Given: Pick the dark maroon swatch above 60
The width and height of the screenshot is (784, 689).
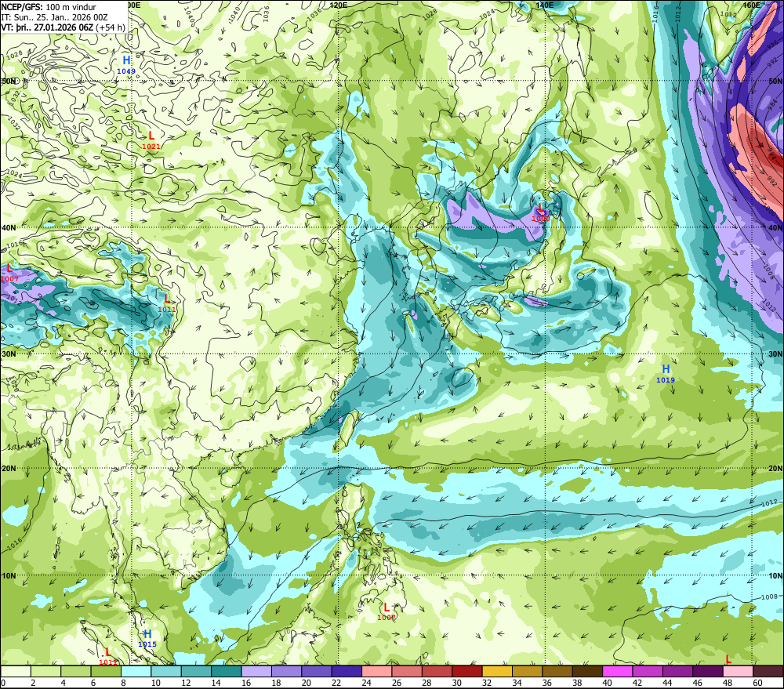Looking at the screenshot, I should (x=768, y=671).
